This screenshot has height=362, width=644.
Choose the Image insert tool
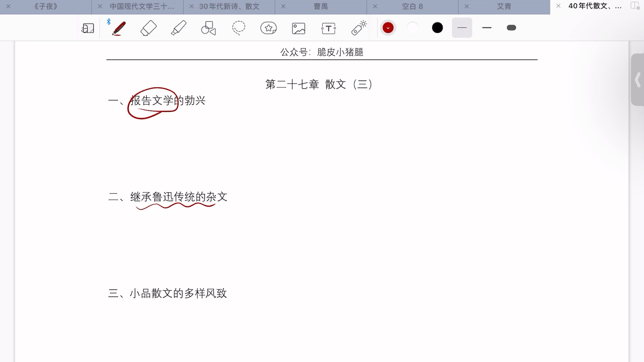pos(298,28)
